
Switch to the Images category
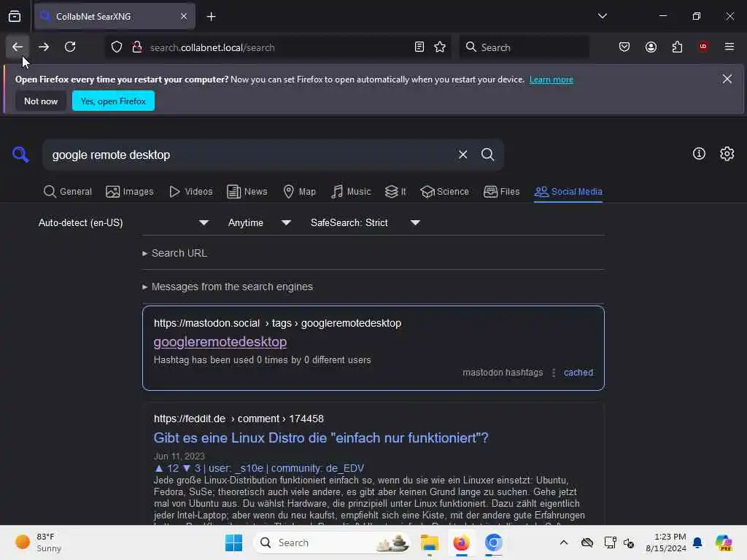tap(130, 192)
